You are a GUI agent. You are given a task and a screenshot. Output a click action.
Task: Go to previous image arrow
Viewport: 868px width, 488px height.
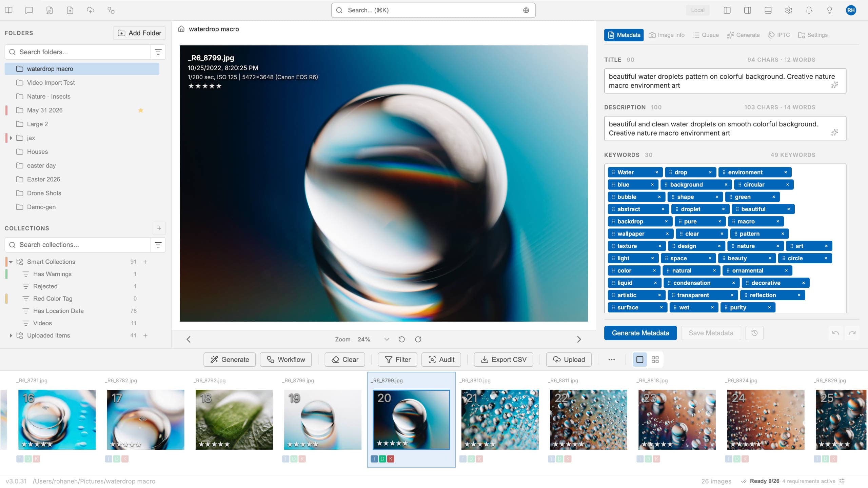(x=189, y=339)
